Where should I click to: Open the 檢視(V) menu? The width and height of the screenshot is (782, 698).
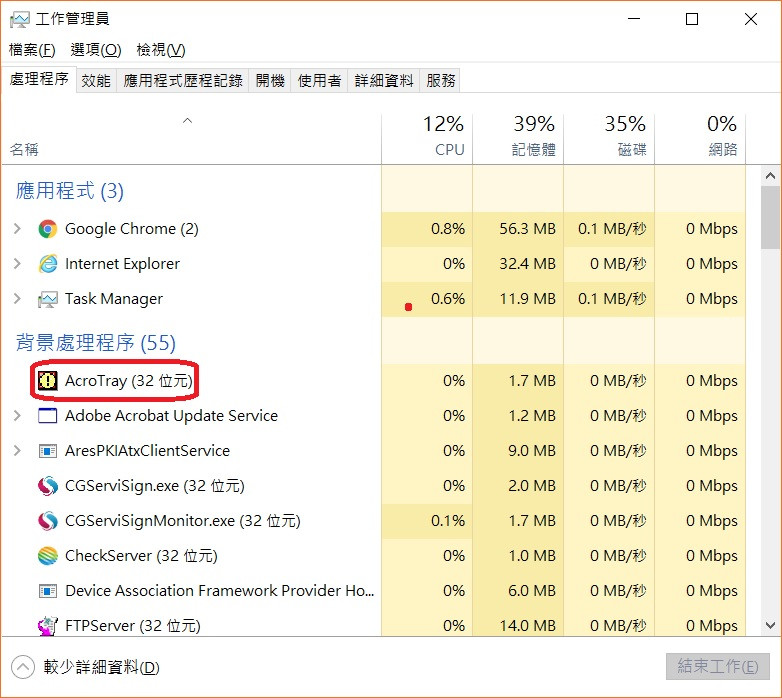coord(161,50)
